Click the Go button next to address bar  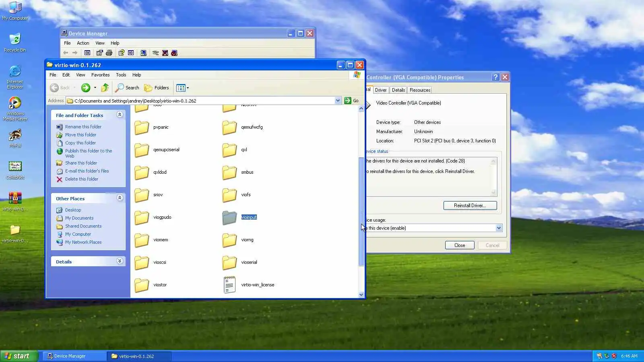tap(351, 101)
